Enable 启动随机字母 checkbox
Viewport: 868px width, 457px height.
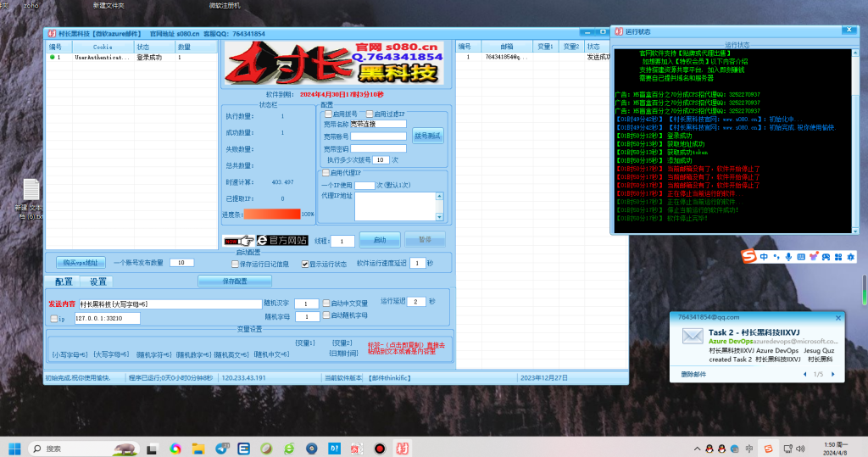[326, 315]
